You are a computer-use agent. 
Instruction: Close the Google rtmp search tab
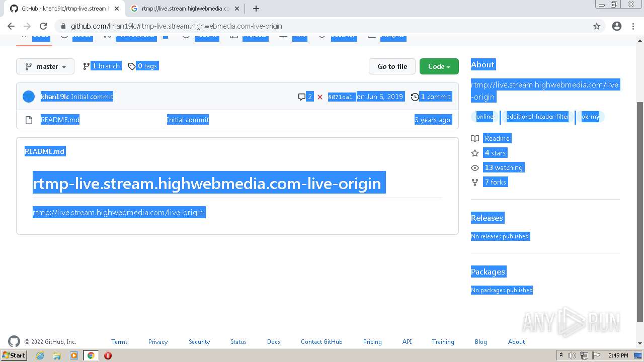click(237, 9)
